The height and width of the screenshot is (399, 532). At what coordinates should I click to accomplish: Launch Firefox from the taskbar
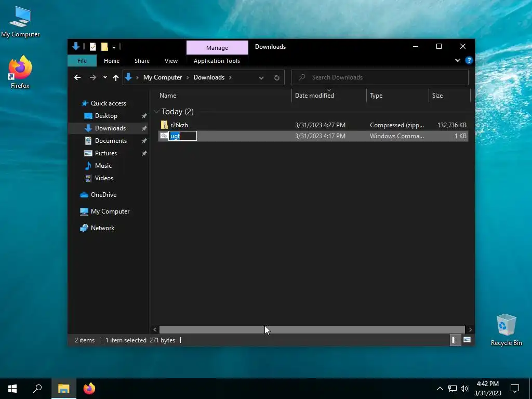[89, 389]
